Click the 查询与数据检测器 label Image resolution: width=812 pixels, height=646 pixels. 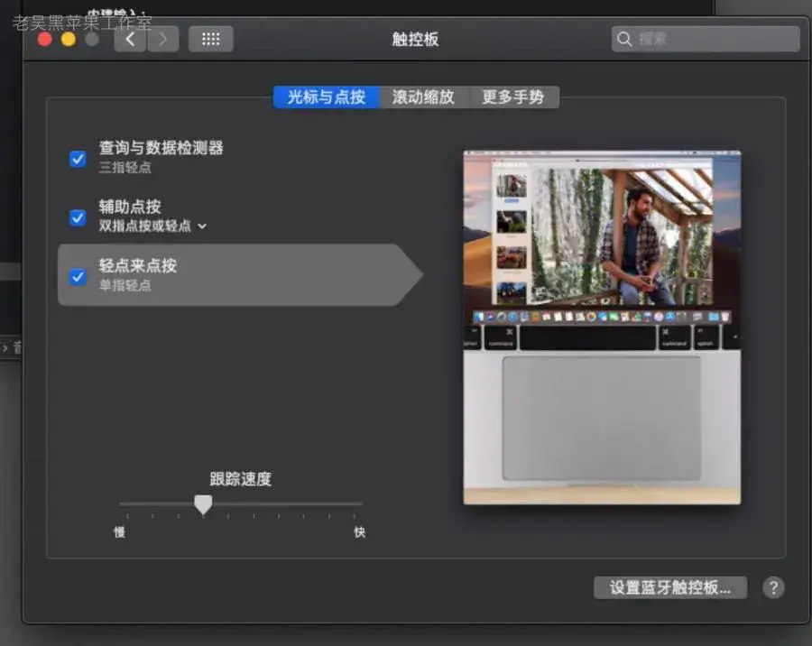pyautogui.click(x=161, y=148)
